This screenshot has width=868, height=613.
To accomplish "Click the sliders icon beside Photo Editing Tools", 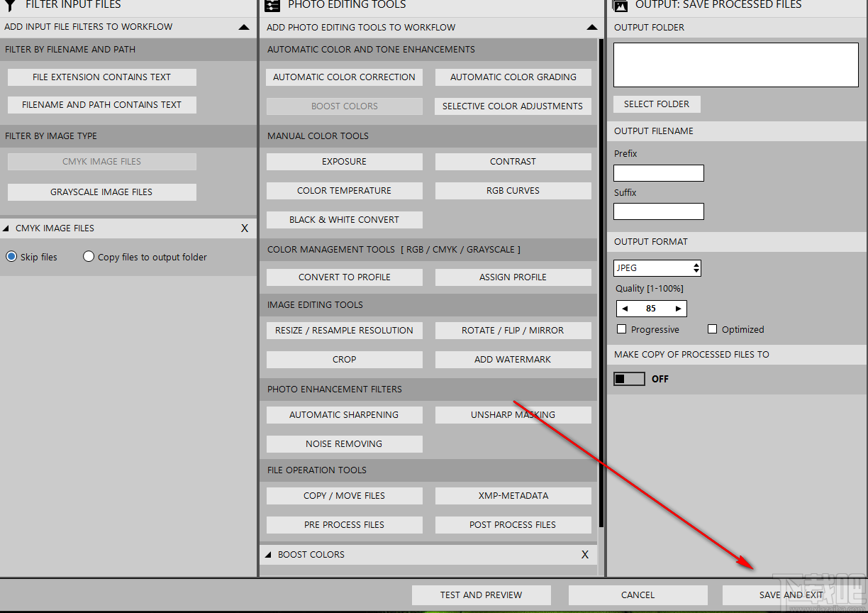I will [x=272, y=6].
